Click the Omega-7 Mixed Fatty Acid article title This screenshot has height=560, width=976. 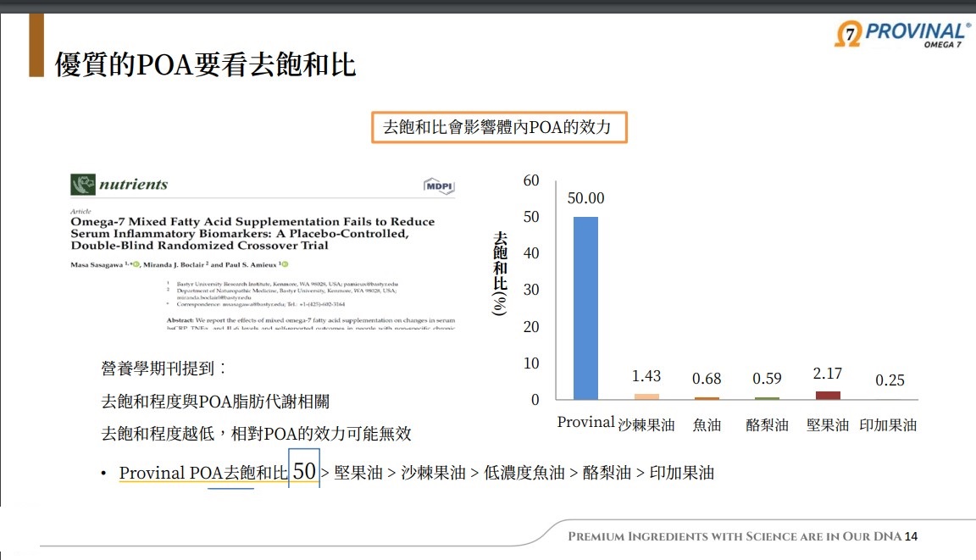(252, 233)
